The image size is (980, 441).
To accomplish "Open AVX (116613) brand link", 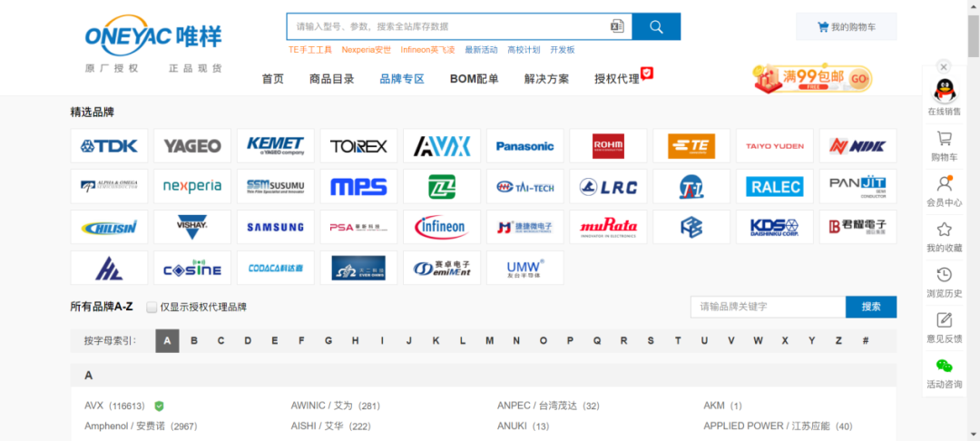I will tap(114, 406).
